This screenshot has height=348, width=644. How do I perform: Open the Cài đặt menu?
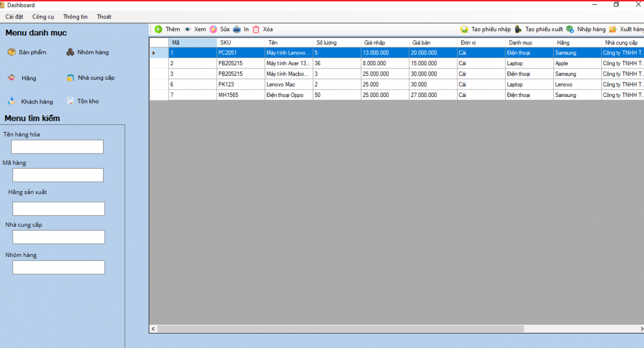point(15,17)
